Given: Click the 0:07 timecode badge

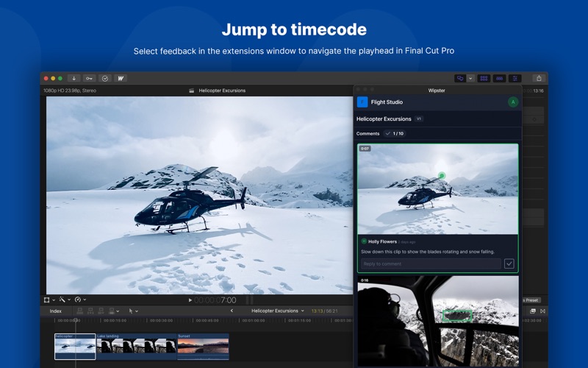Looking at the screenshot, I should point(365,149).
